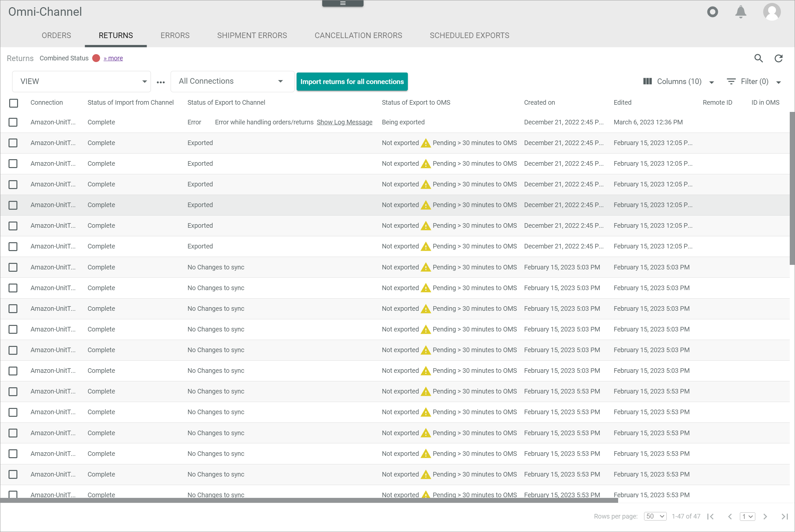Click the Status of Import from Channel header

point(130,102)
